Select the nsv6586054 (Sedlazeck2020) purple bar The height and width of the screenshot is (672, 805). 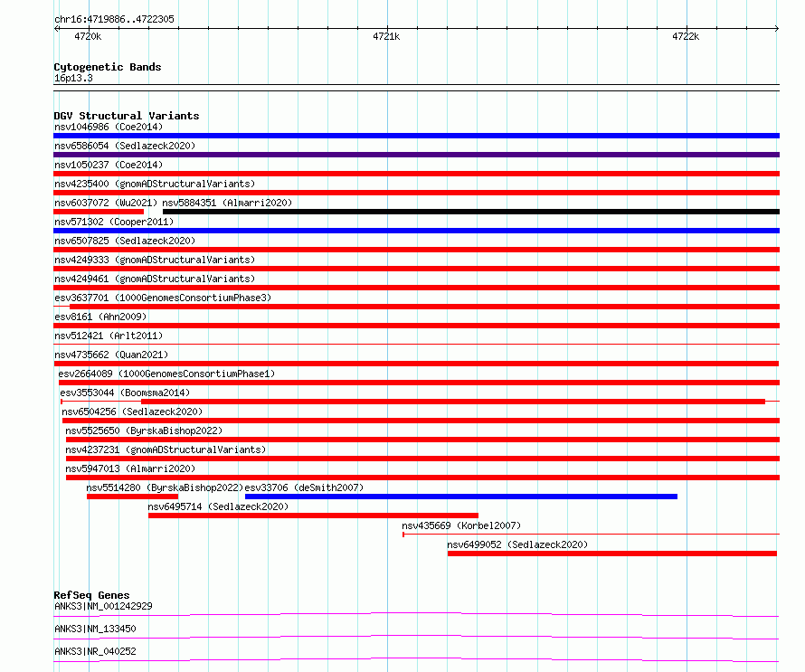pos(416,155)
